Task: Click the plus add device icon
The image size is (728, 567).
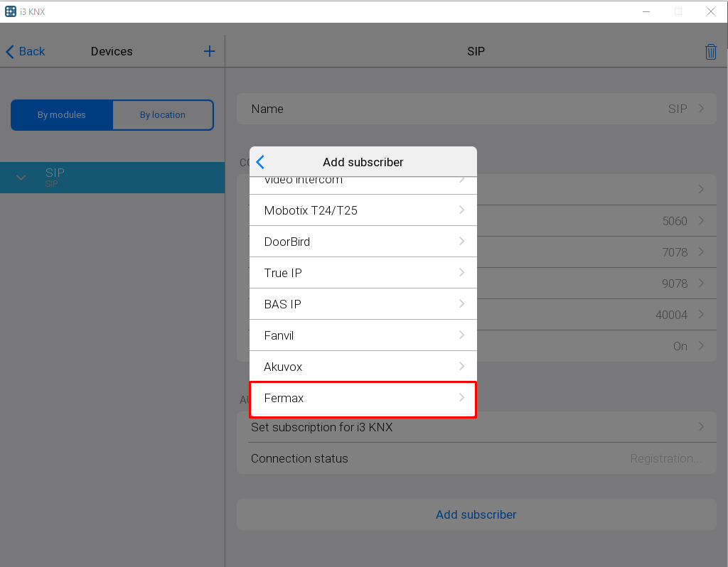Action: 209,51
